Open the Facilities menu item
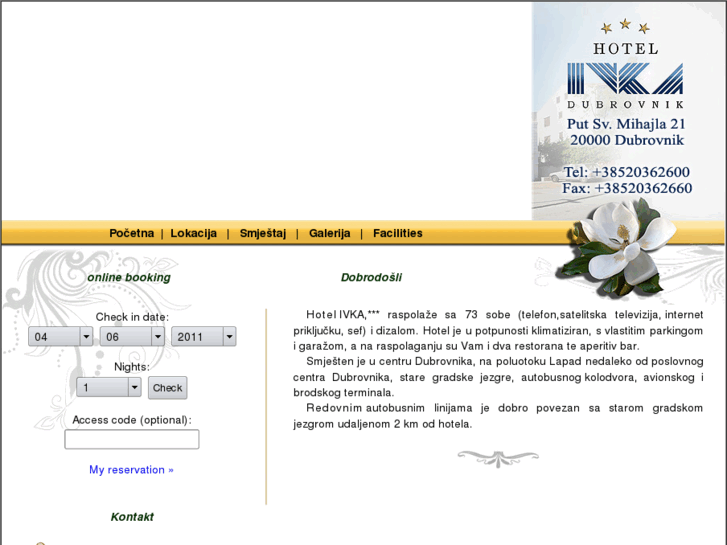727x545 pixels. click(x=397, y=233)
